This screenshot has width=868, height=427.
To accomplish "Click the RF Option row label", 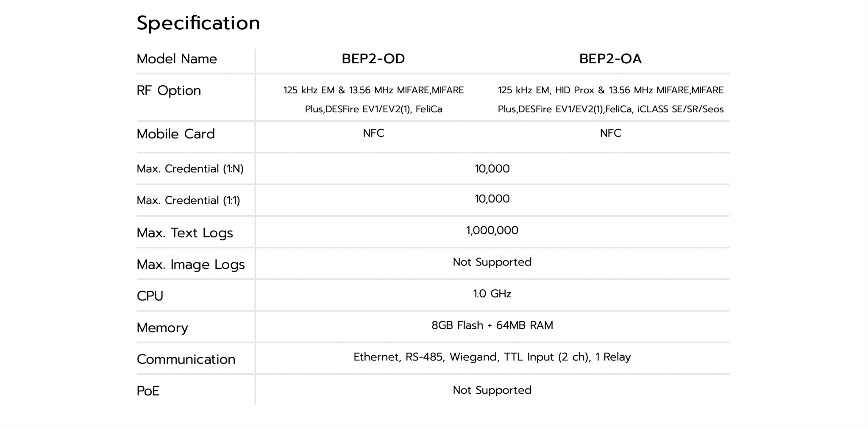I will (169, 91).
